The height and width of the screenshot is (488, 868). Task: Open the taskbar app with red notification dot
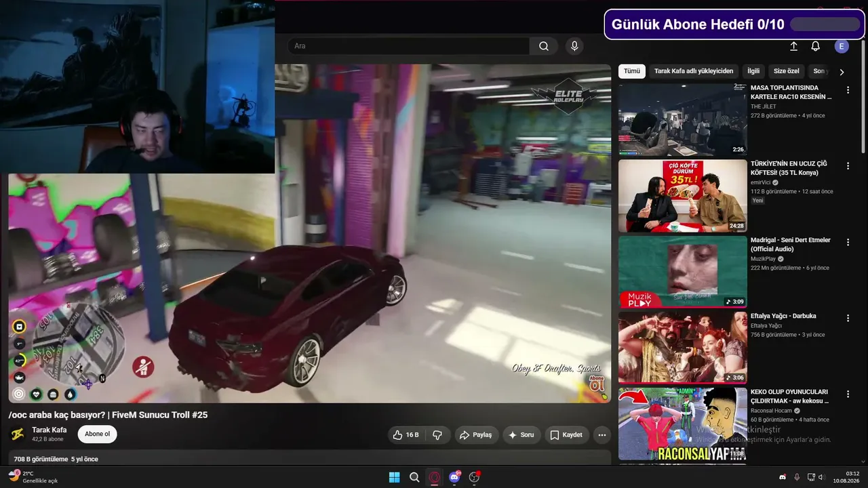pos(475,477)
